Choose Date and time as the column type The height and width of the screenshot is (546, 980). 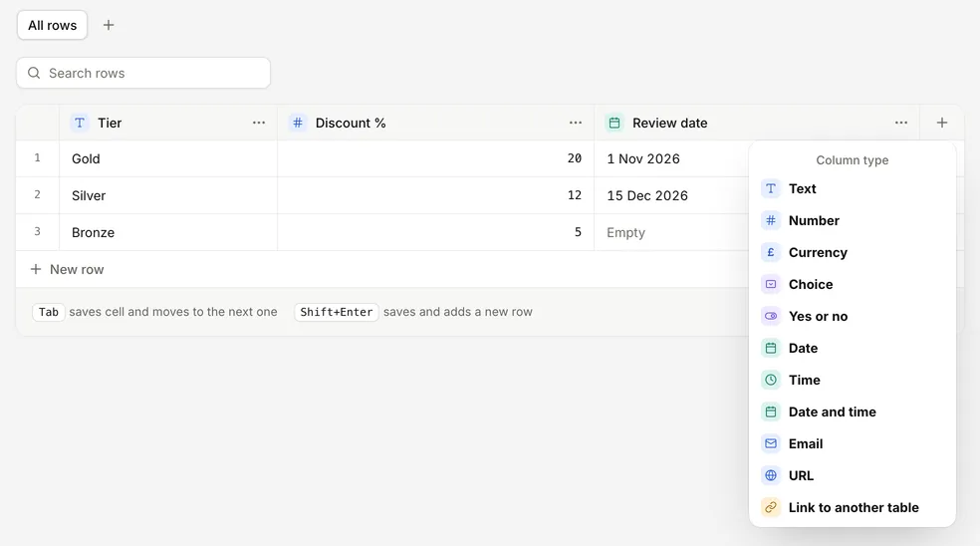853,412
